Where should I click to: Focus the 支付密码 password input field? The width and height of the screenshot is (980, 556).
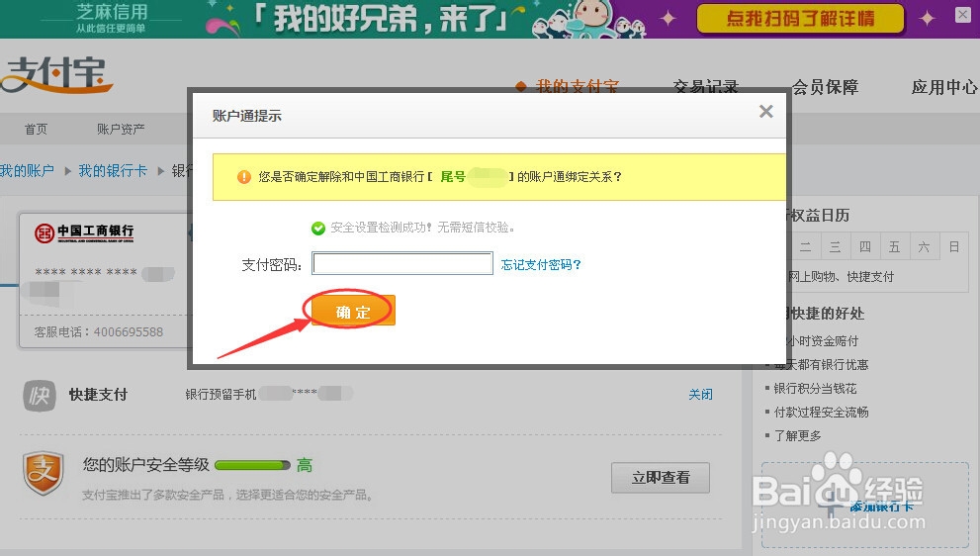[x=402, y=263]
